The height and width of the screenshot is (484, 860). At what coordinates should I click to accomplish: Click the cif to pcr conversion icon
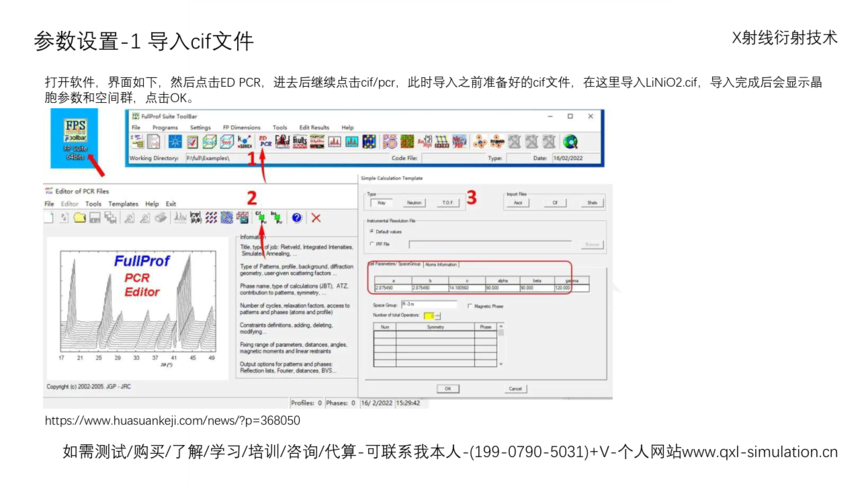pyautogui.click(x=260, y=217)
